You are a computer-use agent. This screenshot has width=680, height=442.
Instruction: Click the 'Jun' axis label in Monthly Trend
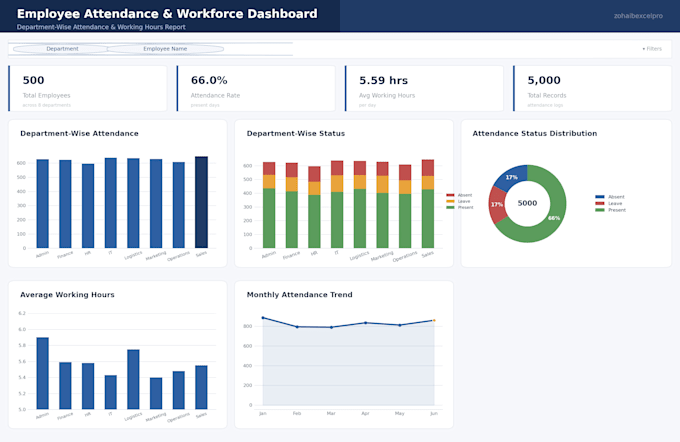tap(434, 414)
